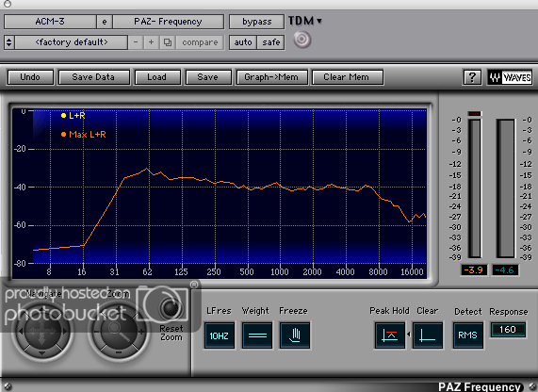The width and height of the screenshot is (538, 392).
Task: Click Zoom in plus on zoom wheel
Action: (141, 332)
